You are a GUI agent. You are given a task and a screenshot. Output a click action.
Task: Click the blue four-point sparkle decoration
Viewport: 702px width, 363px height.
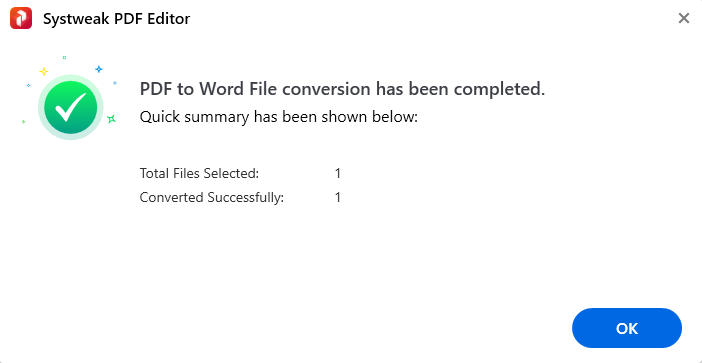[x=98, y=69]
